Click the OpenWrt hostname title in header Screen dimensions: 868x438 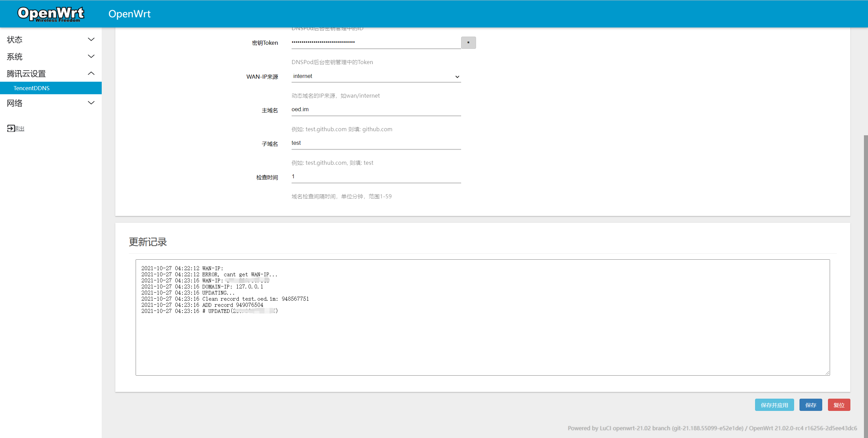(129, 14)
